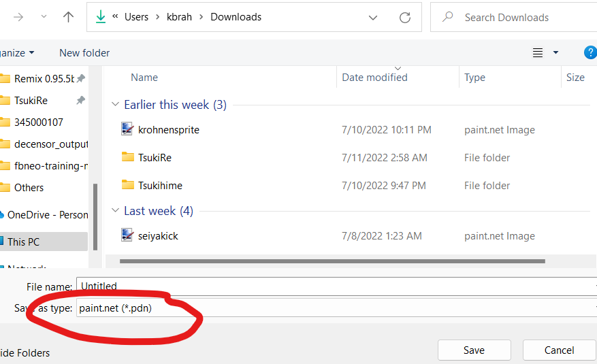597x364 pixels.
Task: Select the krohnensprite file name
Action: click(x=169, y=130)
